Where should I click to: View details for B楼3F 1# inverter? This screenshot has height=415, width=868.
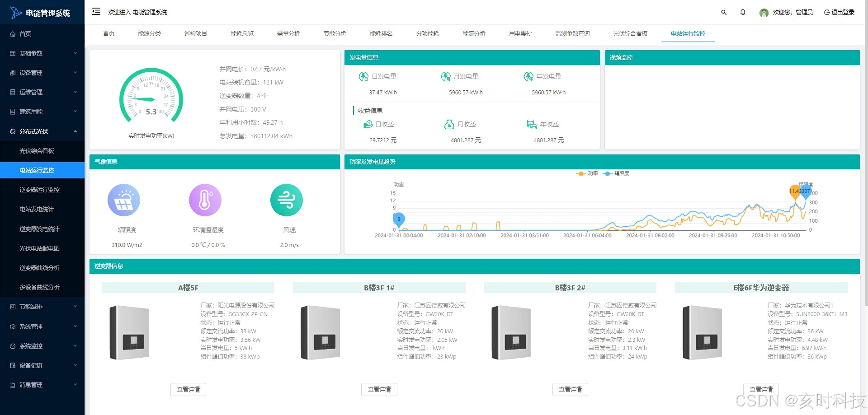[379, 389]
